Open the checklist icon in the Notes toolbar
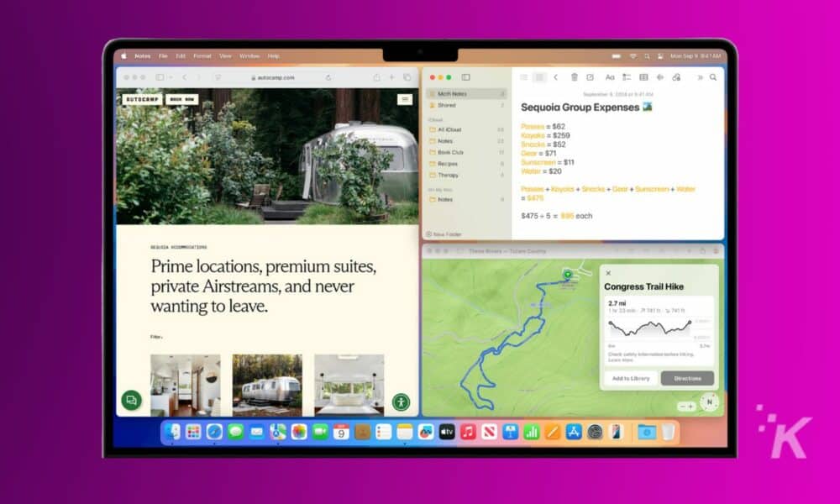The width and height of the screenshot is (840, 504). 628,76
